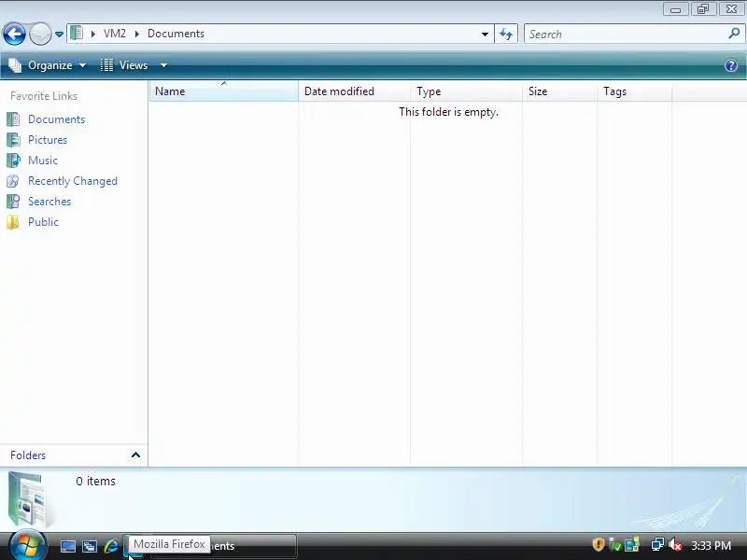
Task: Click the Views grid icon
Action: point(106,65)
